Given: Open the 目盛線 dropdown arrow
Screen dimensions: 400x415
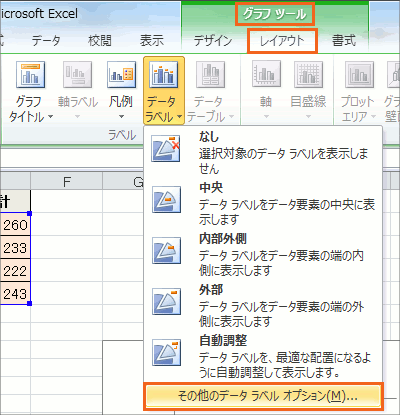Looking at the screenshot, I should (x=308, y=117).
